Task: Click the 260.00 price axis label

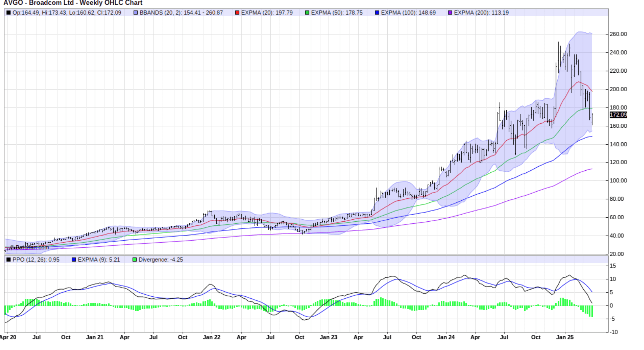Action: (x=618, y=34)
